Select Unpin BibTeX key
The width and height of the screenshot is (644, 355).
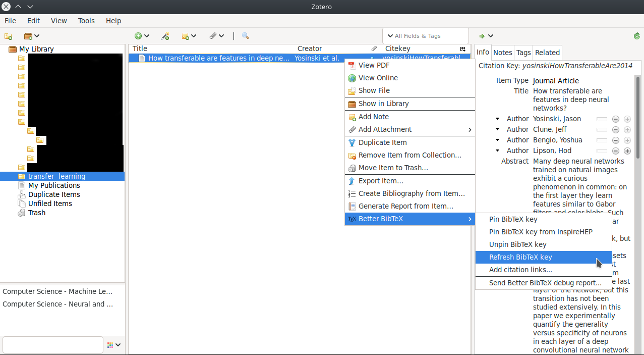tap(544, 244)
